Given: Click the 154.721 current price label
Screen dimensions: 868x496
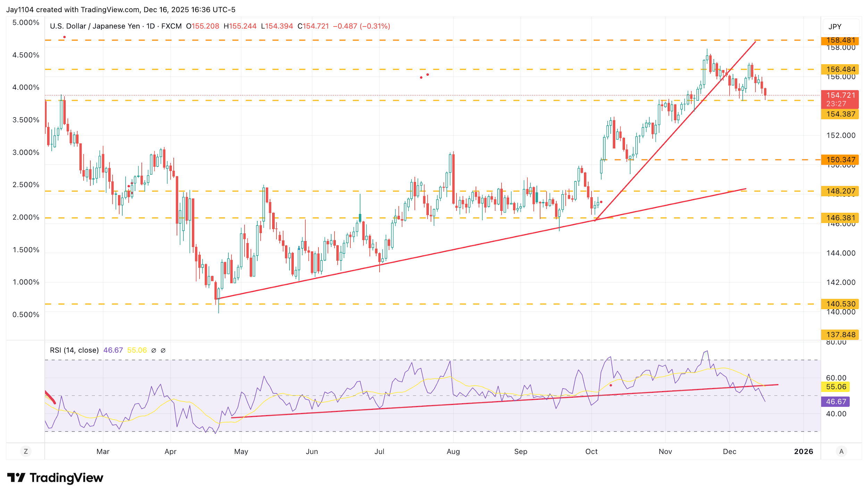Looking at the screenshot, I should 840,96.
